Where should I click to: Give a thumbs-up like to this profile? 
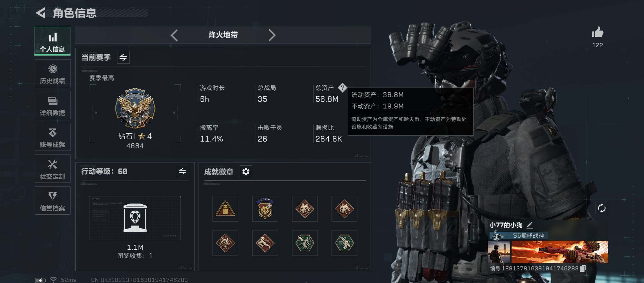[597, 32]
